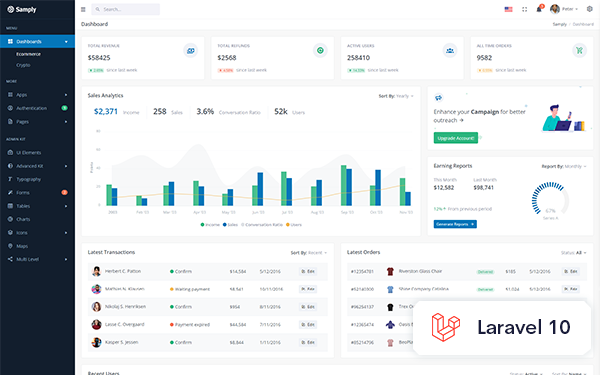Toggle Sales series in chart legend
This screenshot has height=375, width=600.
coord(230,225)
